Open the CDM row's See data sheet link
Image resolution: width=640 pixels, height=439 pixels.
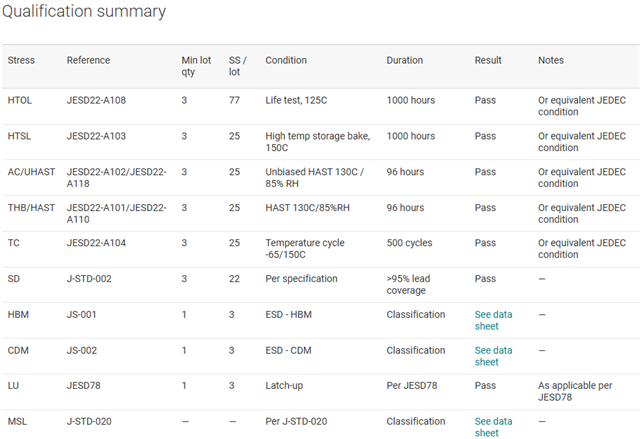coord(493,356)
